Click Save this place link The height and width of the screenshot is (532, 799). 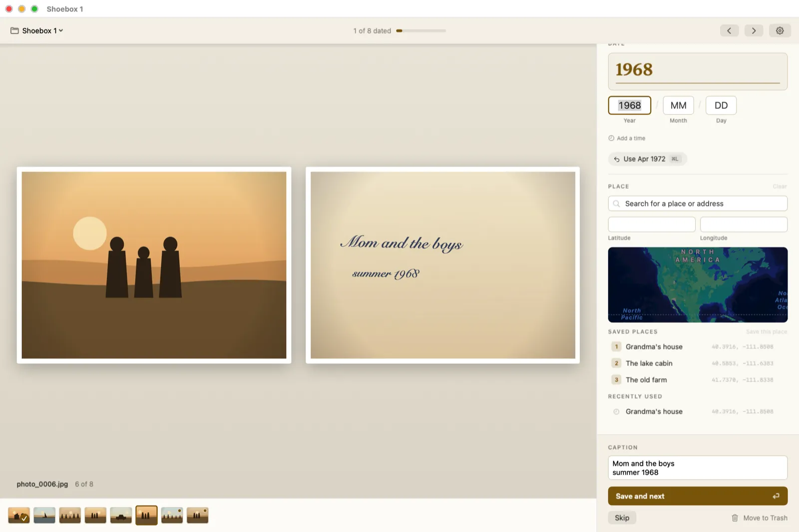[x=766, y=332]
